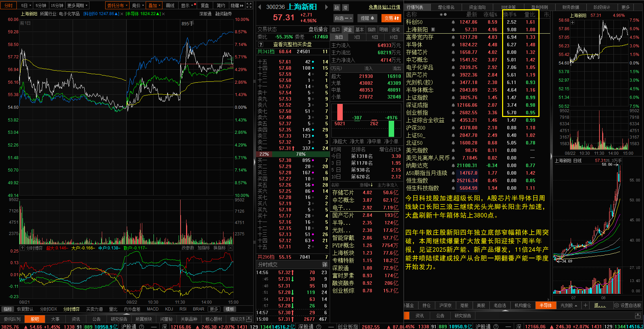The height and width of the screenshot is (329, 644).
Task: Select the 资金流向 top tab
Action: click(x=477, y=7)
